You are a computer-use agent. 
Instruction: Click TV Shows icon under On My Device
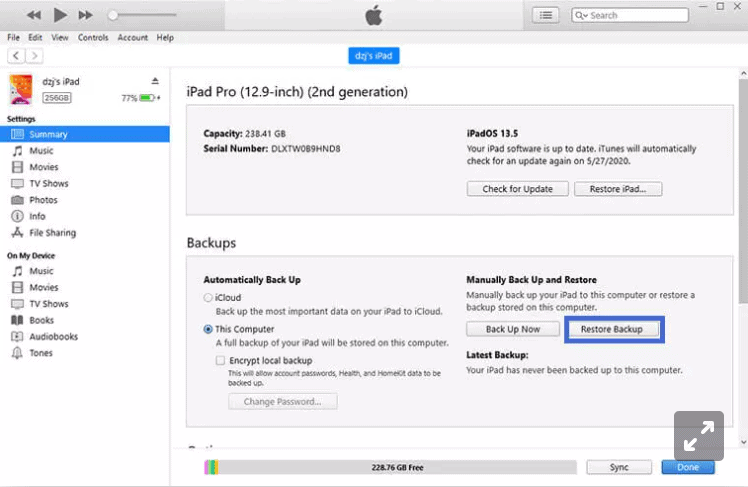tap(17, 304)
